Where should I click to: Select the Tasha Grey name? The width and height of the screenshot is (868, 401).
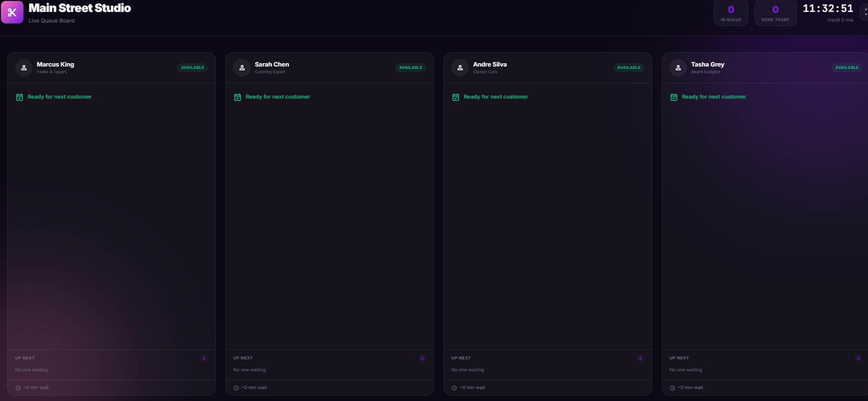tap(708, 64)
